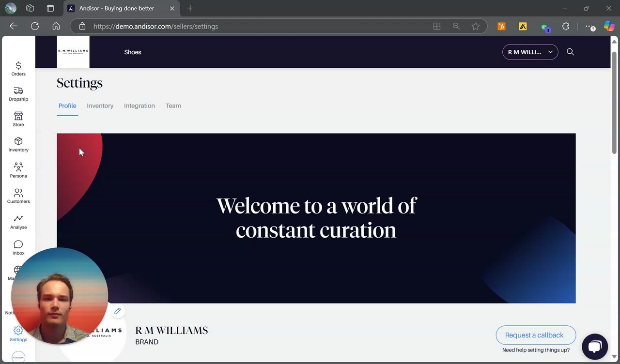Open the split screen icon in address bar
Screen dimensions: 620x364
437,26
